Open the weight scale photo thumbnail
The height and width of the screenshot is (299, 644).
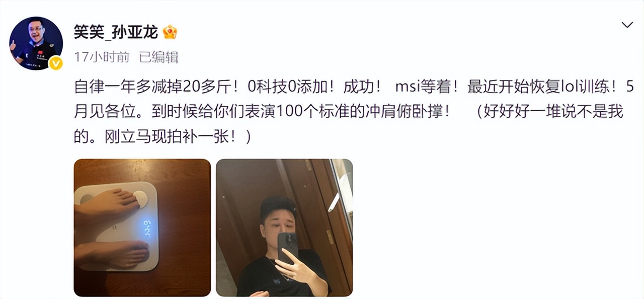142,228
